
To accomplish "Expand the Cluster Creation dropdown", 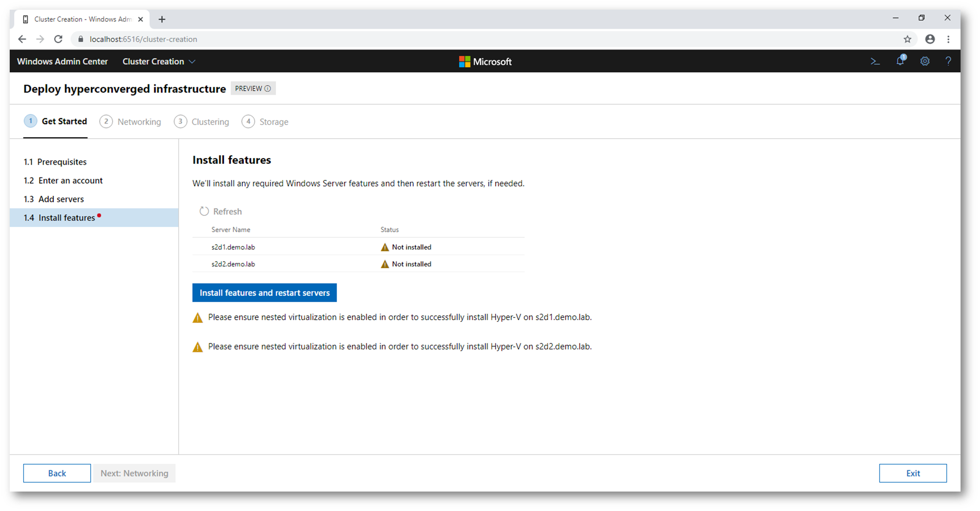I will coord(159,61).
